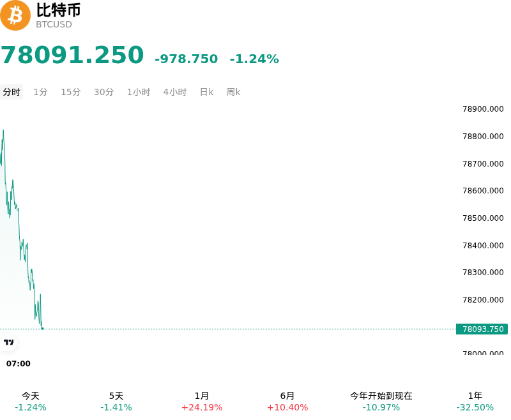The width and height of the screenshot is (511, 420).
Task: Choose the 6月 +10.40% range
Action: pyautogui.click(x=287, y=401)
